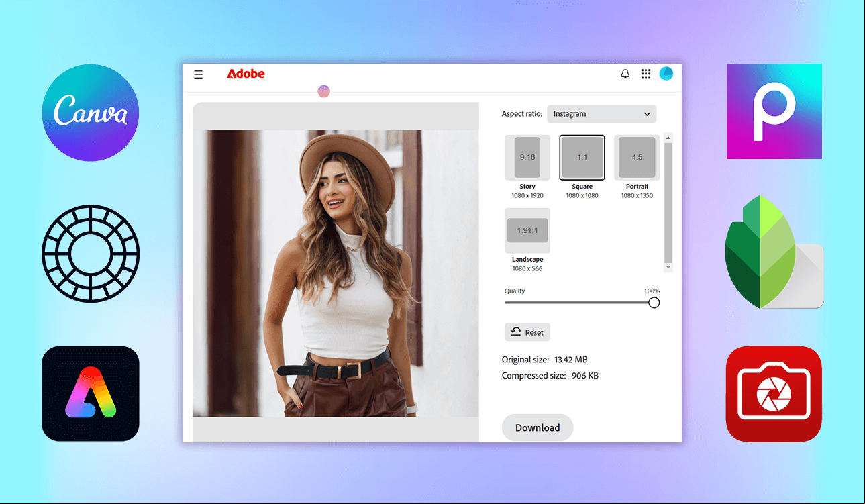Select the 1.91:1 Landscape preset

coord(527,230)
